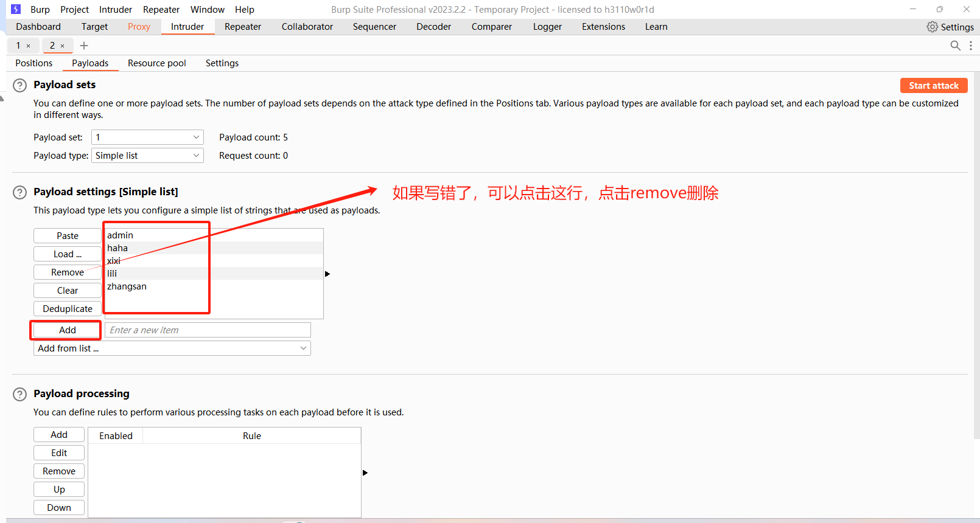
Task: Click the Down button
Action: pyautogui.click(x=59, y=508)
